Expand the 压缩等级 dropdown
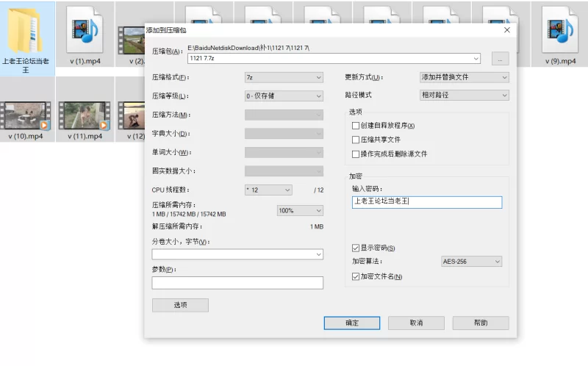Viewport: 588px width, 366px height. coord(284,96)
